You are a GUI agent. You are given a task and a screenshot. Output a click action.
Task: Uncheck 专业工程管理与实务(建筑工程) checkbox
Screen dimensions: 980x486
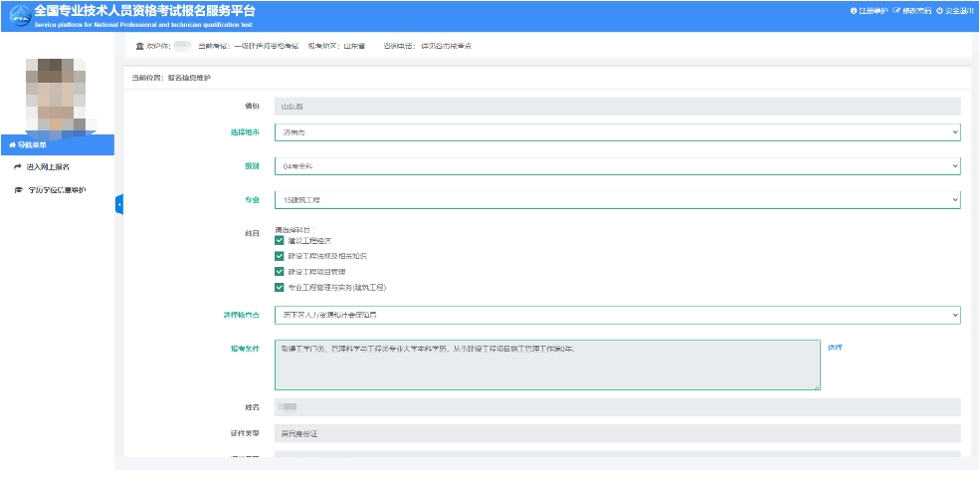tap(280, 287)
